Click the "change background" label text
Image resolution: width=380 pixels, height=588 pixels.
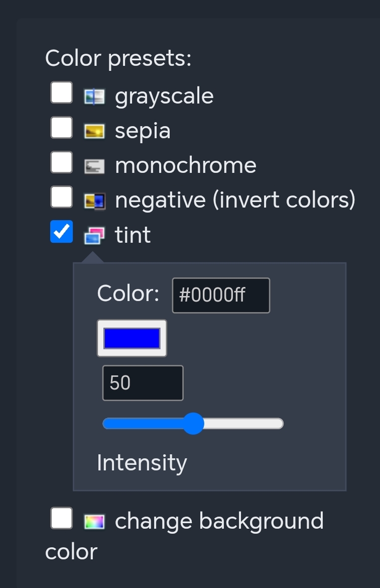click(x=219, y=521)
